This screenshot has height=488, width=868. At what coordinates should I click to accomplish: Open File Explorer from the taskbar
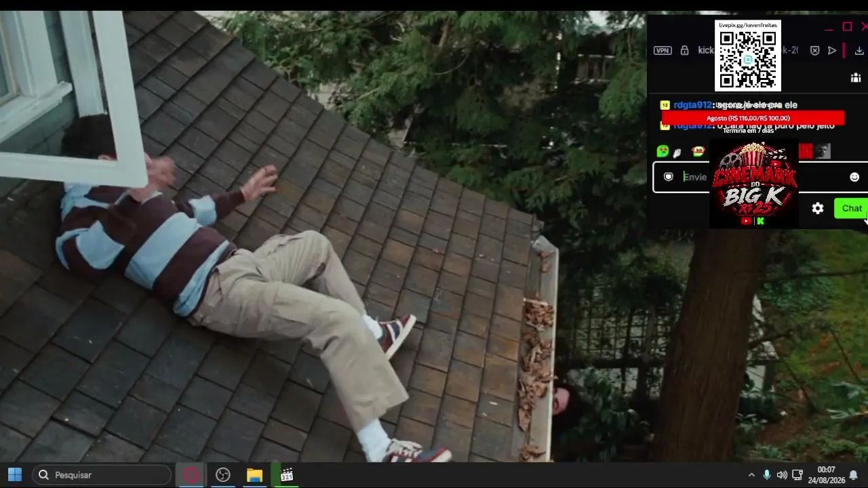click(x=254, y=475)
